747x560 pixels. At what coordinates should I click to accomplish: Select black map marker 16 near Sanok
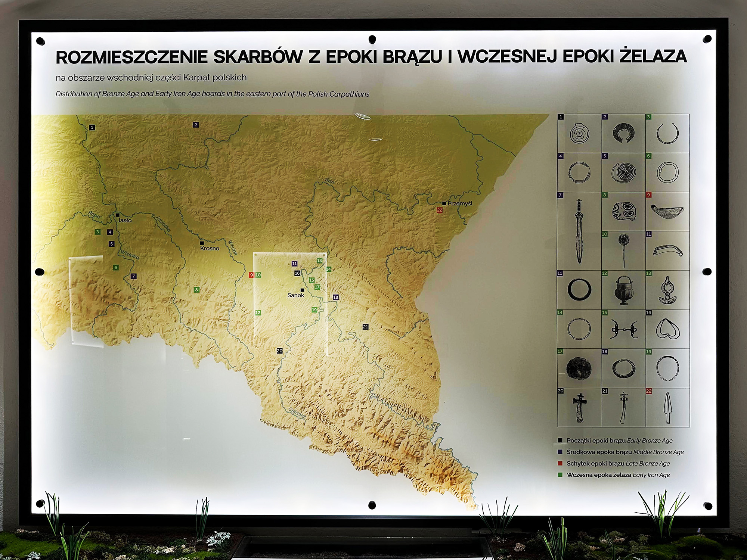click(x=297, y=273)
